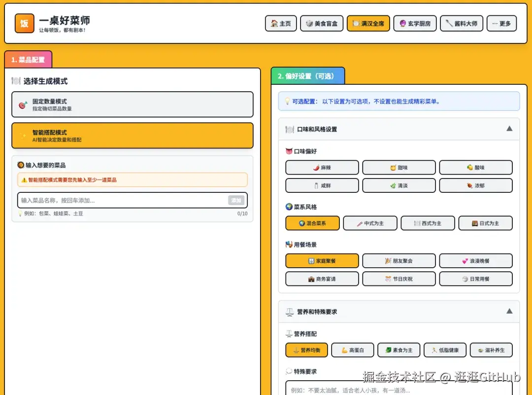The image size is (532, 395).
Task: Select the 1. 菜品配置 tab
Action: (28, 60)
